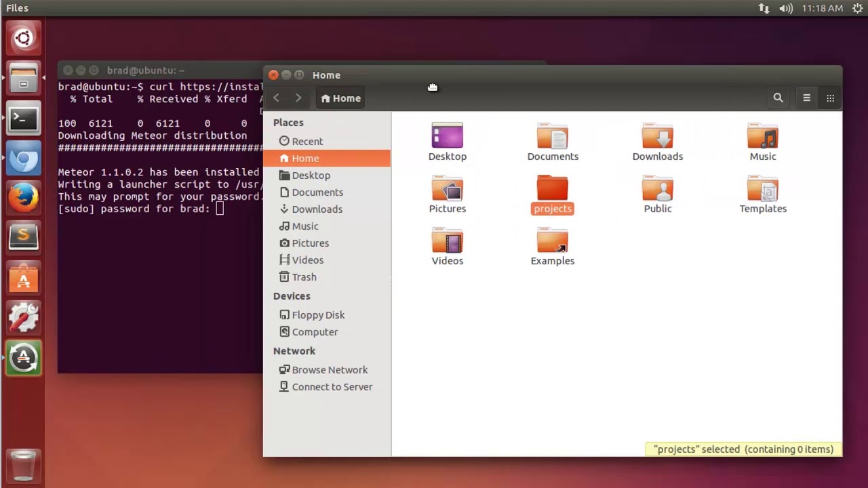Open Software Updater in the launcher
Screen dimensions: 868x488
point(24,358)
